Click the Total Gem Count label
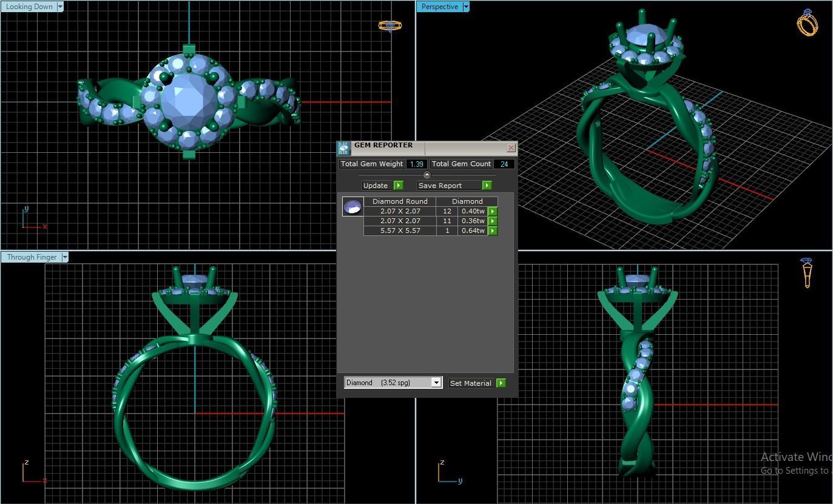This screenshot has height=504, width=833. coord(461,164)
